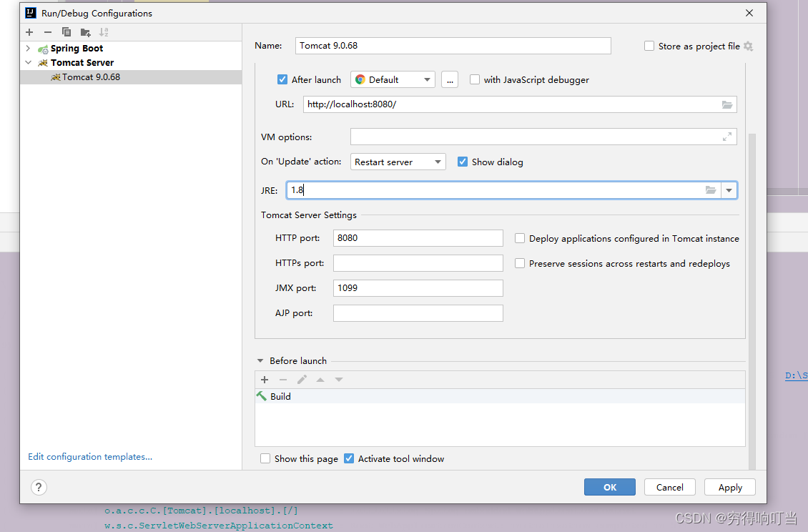This screenshot has width=808, height=532.
Task: Move Before launch task up
Action: 320,380
